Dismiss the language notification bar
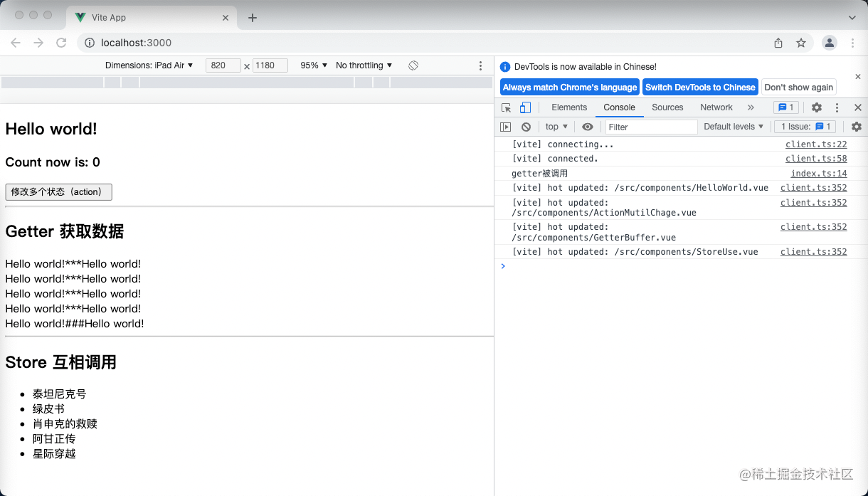Image resolution: width=868 pixels, height=496 pixels. point(857,76)
